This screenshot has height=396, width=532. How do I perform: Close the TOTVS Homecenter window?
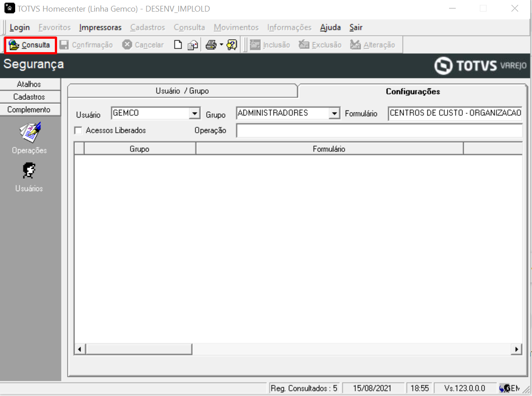coord(515,8)
